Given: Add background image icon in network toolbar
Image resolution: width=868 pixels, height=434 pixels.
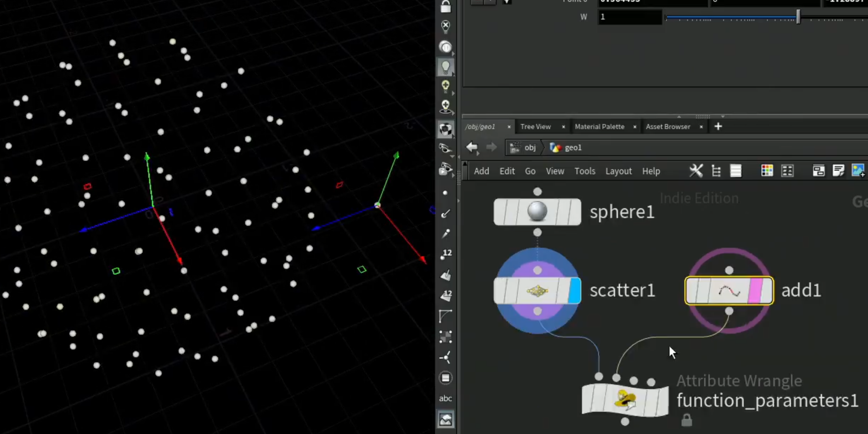Looking at the screenshot, I should click(858, 171).
